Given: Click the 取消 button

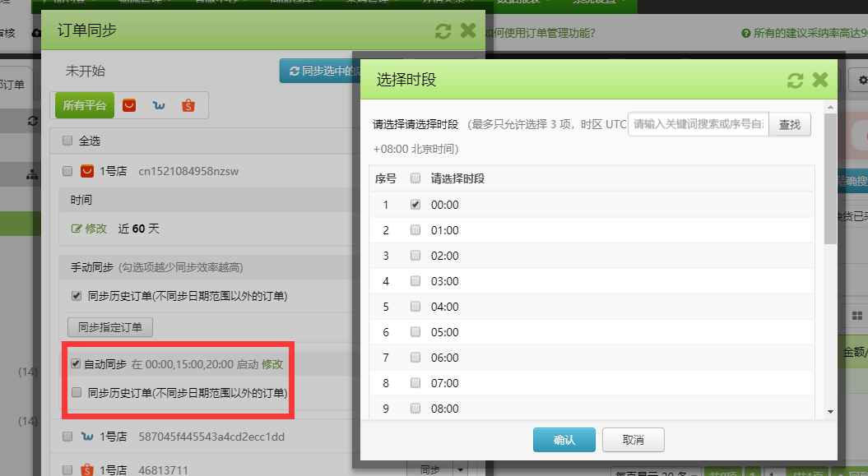Looking at the screenshot, I should tap(634, 440).
